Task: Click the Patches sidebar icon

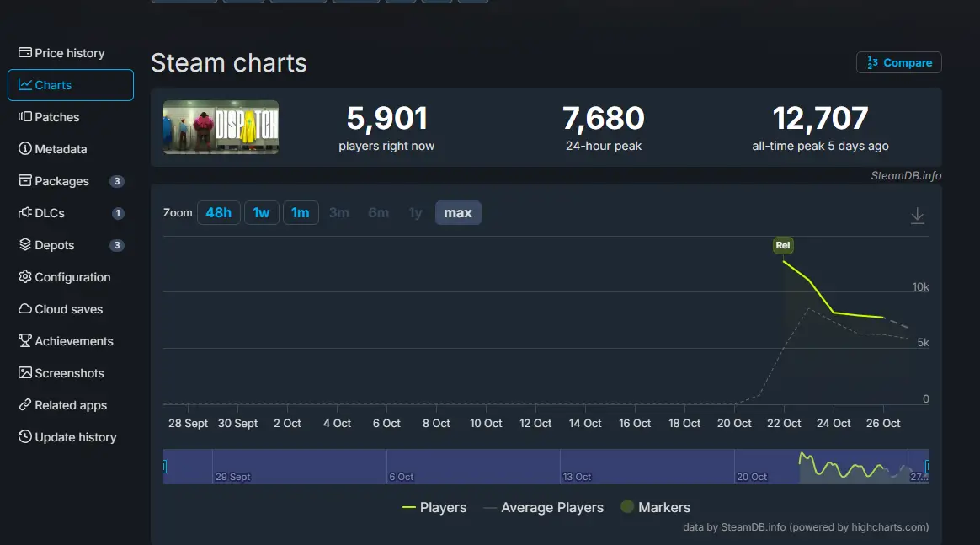Action: click(25, 117)
